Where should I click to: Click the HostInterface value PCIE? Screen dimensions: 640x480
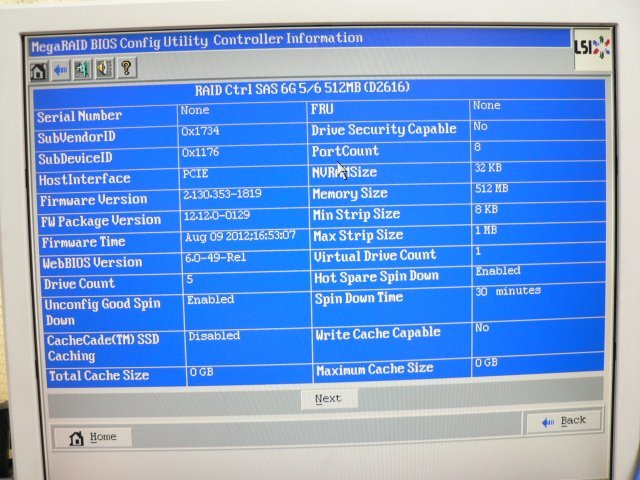point(196,173)
